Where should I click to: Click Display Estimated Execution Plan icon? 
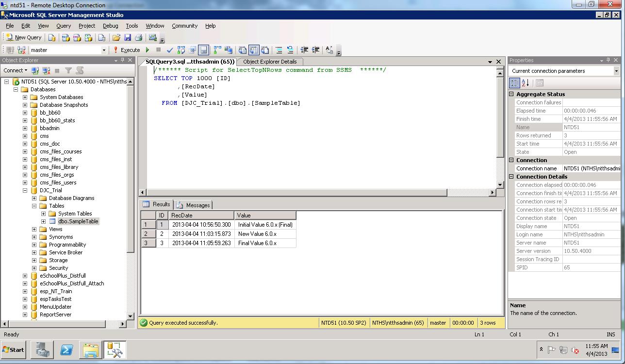click(x=181, y=50)
